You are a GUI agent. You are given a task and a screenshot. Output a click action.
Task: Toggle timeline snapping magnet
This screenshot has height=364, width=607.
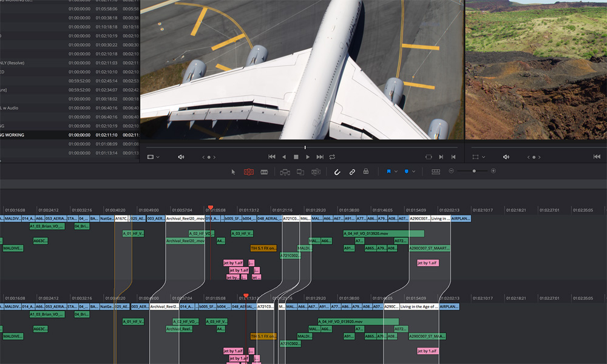coord(337,172)
